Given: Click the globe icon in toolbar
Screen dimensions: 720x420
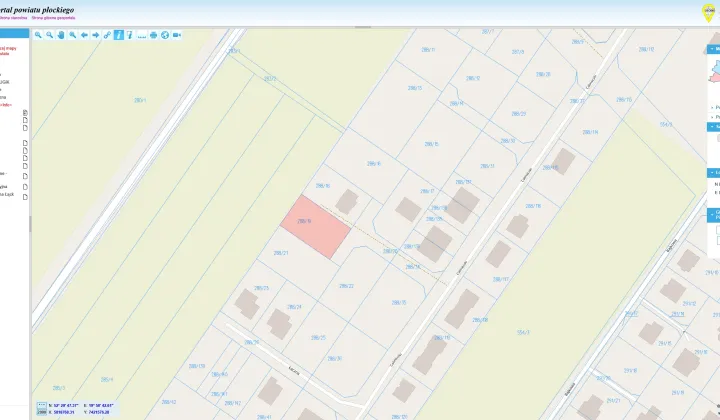Looking at the screenshot, I should [165, 35].
